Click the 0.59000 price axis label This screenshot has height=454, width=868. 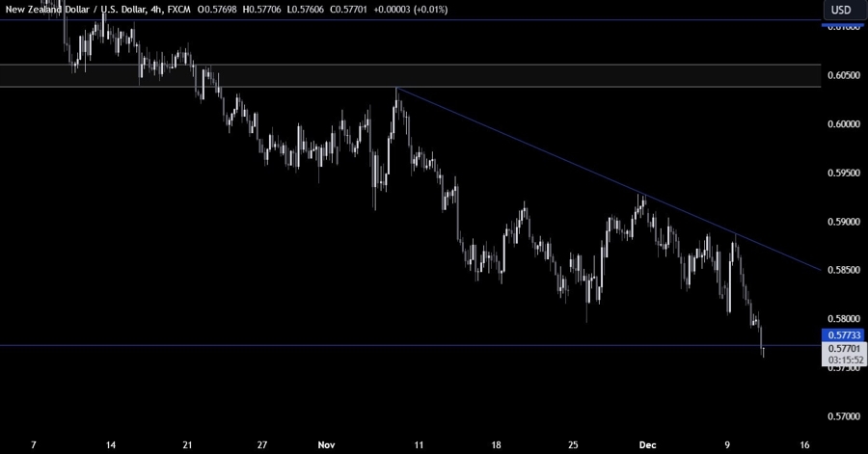(x=842, y=222)
